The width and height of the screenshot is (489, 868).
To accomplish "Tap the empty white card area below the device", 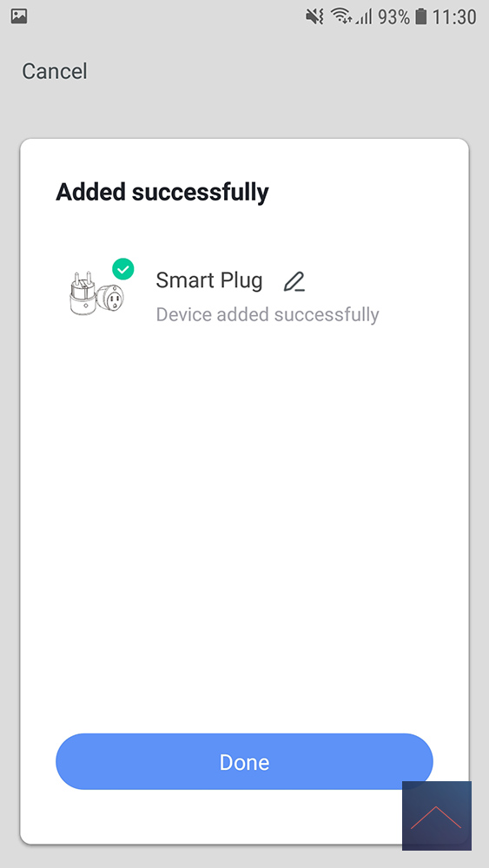I will pos(244,526).
